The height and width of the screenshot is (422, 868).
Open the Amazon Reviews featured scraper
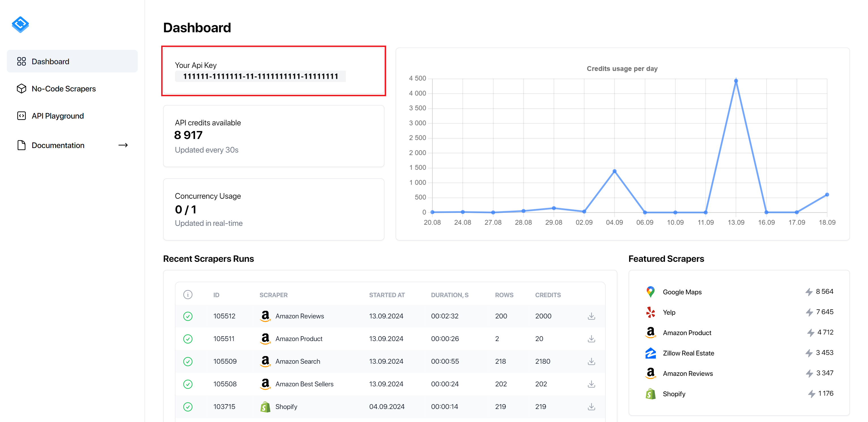pyautogui.click(x=739, y=373)
